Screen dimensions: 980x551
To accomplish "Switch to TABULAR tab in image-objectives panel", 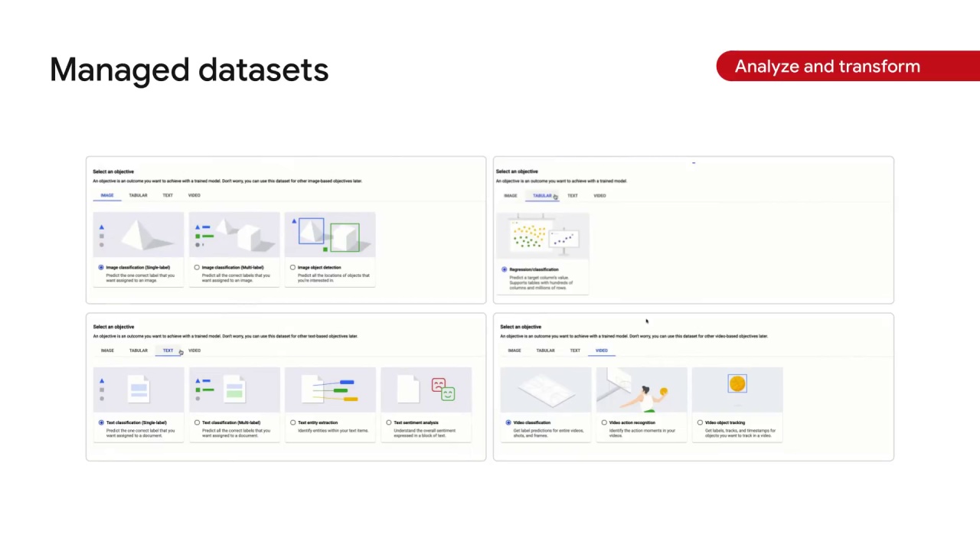I will pos(138,195).
